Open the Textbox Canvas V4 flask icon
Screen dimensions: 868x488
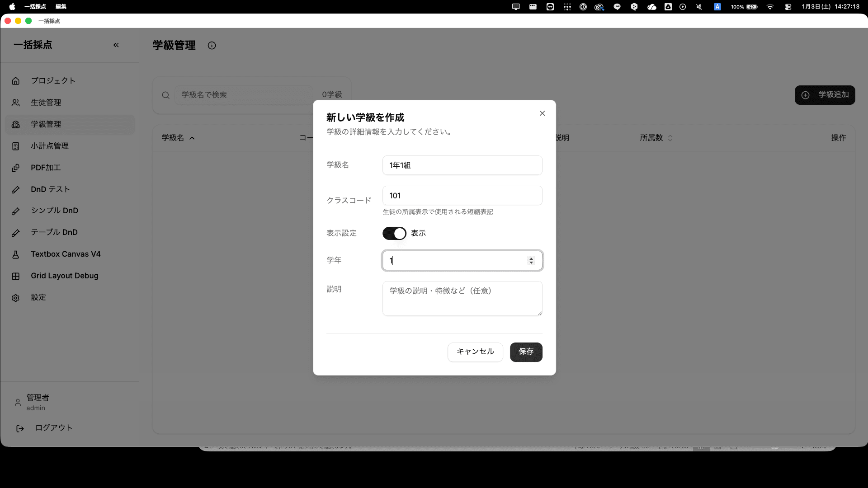click(15, 254)
